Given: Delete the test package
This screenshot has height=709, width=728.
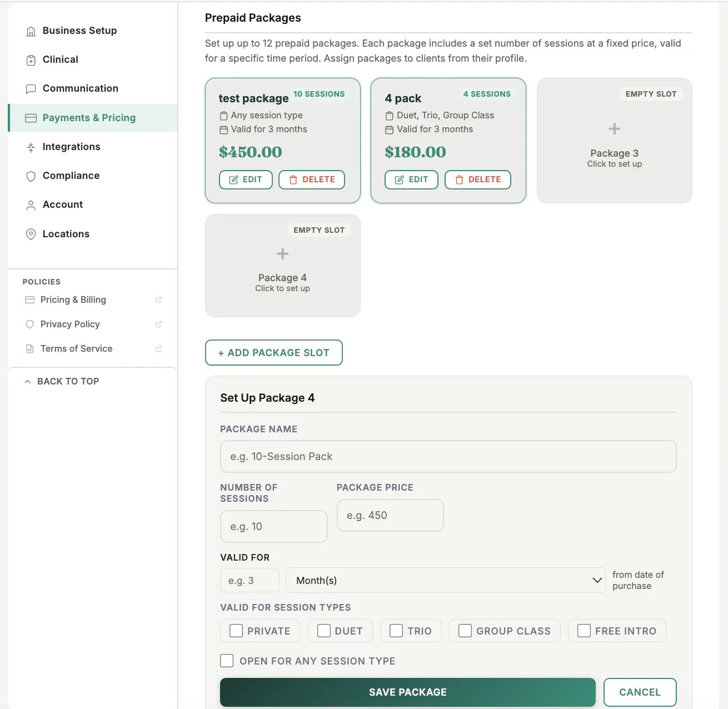Looking at the screenshot, I should pos(312,179).
